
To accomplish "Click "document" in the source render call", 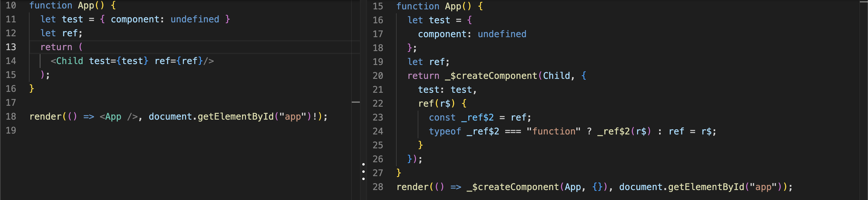I will (170, 117).
